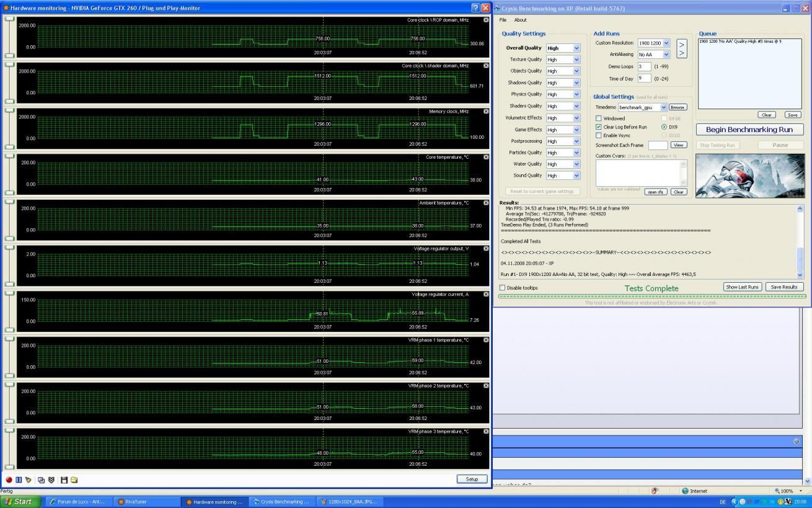Image resolution: width=812 pixels, height=508 pixels.
Task: Open the AntiAliasing dropdown
Action: click(x=666, y=55)
